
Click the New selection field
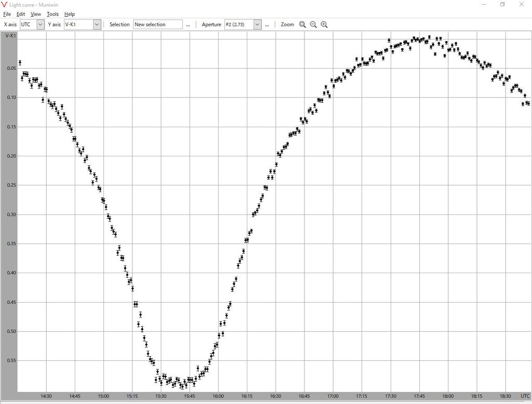(158, 24)
